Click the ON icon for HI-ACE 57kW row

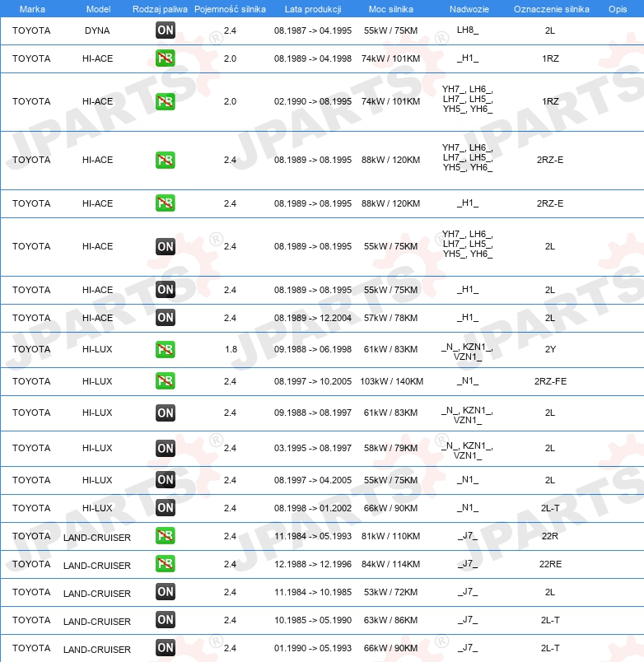[165, 318]
